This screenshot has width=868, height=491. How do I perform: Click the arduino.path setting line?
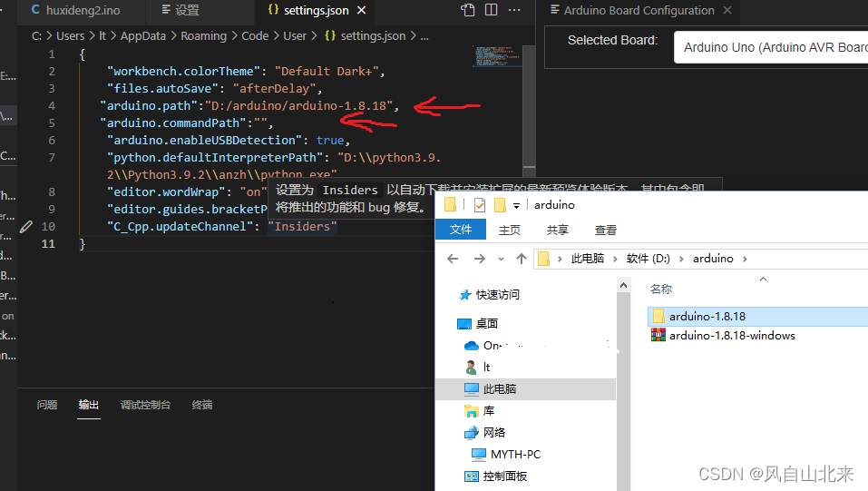coord(249,106)
